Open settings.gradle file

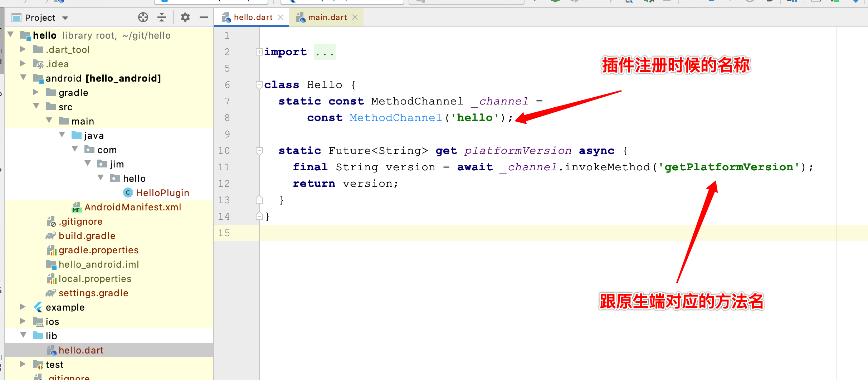[93, 293]
